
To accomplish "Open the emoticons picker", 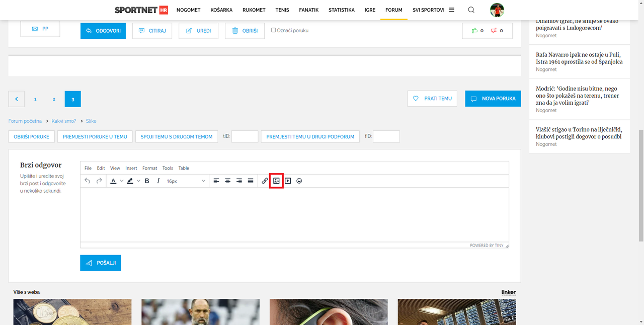I will (299, 181).
